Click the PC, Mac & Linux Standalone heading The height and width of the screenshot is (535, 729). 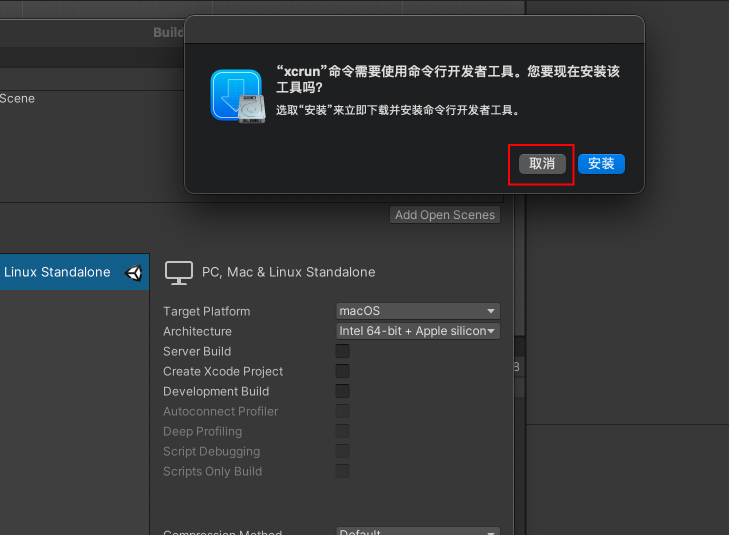[x=288, y=272]
